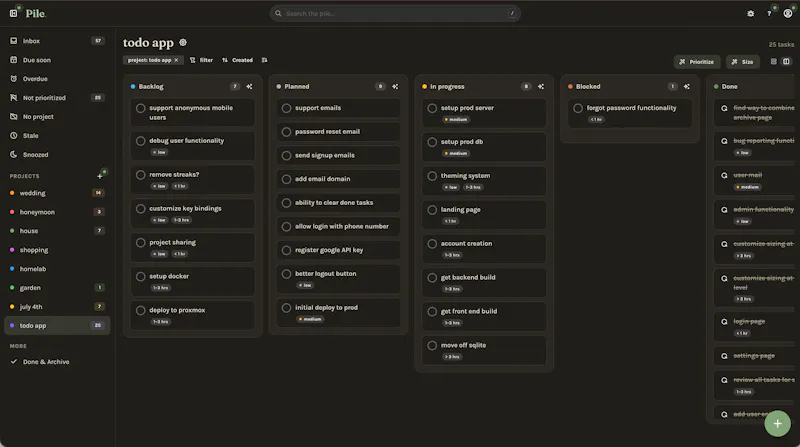Click the gear icon beside todo app title
Screen dimensions: 800x447
(x=183, y=42)
